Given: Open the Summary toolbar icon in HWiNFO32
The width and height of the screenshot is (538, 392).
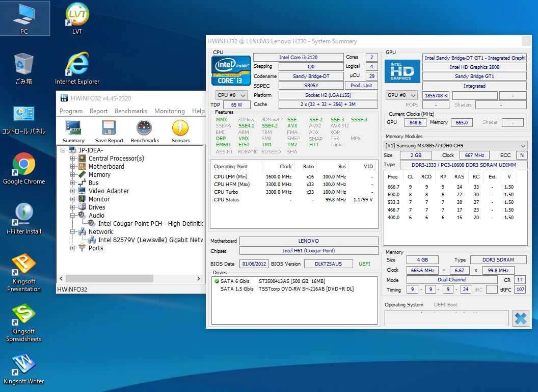Looking at the screenshot, I should pyautogui.click(x=73, y=128).
